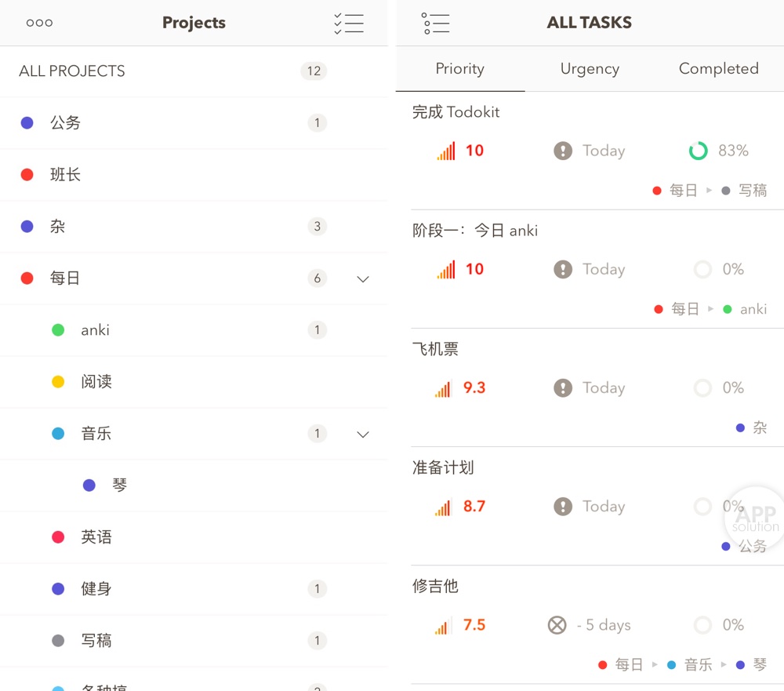Click the 83% progress ring on 完成 Todokit
This screenshot has width=784, height=691.
[x=698, y=151]
